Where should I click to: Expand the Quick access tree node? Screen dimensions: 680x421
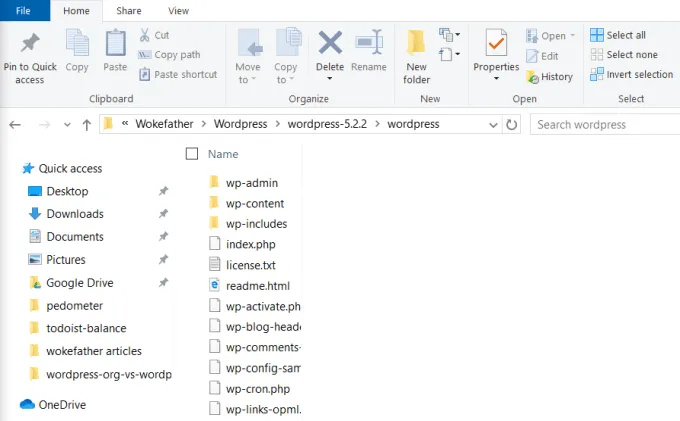10,169
